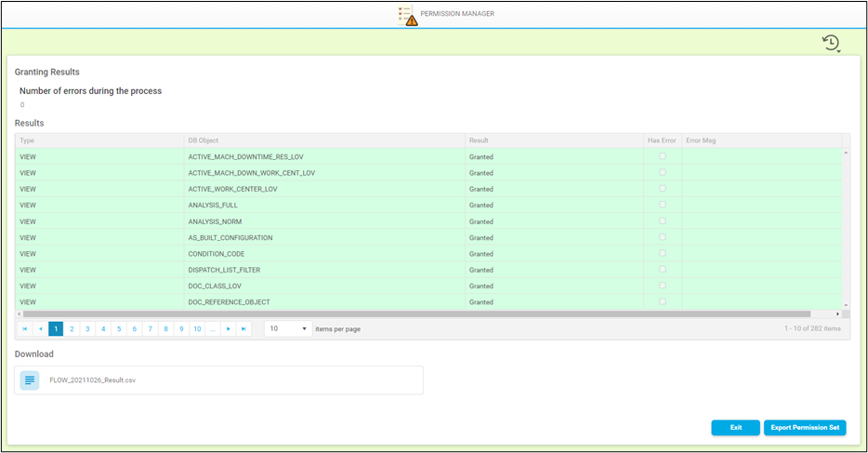Go to first page of results

tap(24, 328)
